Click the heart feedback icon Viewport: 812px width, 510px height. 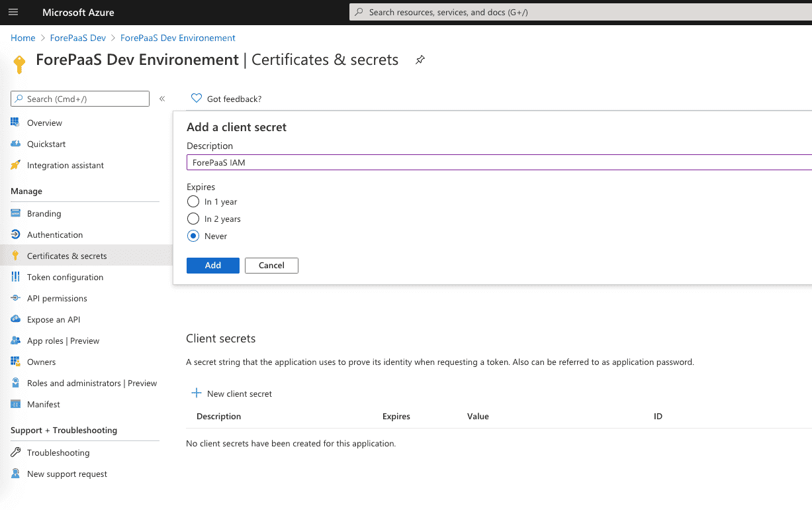pyautogui.click(x=196, y=99)
